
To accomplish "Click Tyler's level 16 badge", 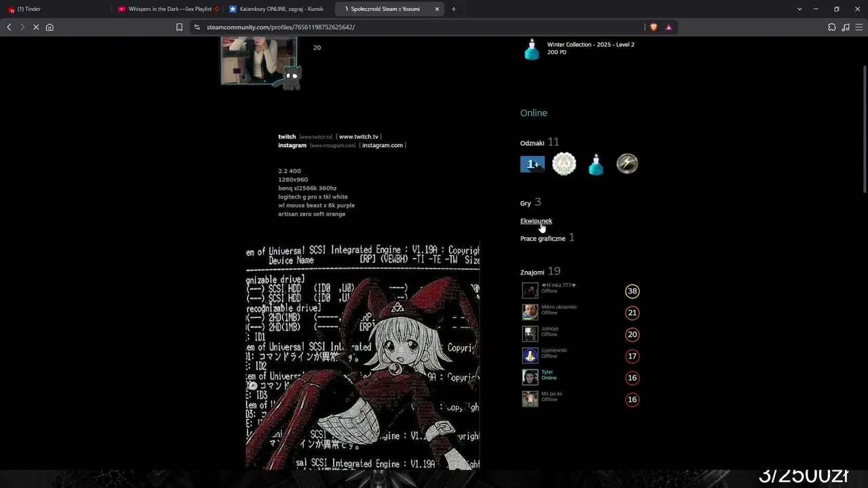I will pyautogui.click(x=632, y=378).
